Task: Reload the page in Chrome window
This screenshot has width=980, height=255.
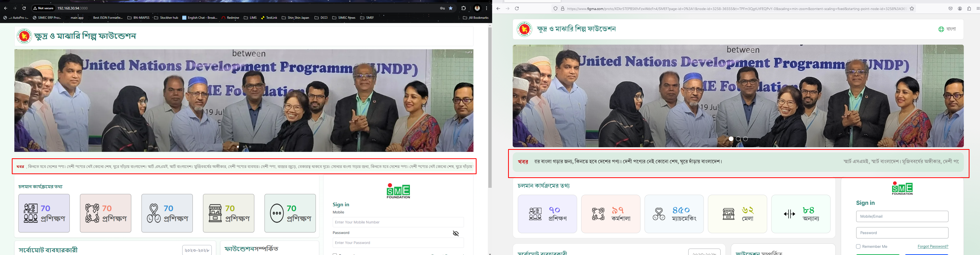Action: coord(24,8)
